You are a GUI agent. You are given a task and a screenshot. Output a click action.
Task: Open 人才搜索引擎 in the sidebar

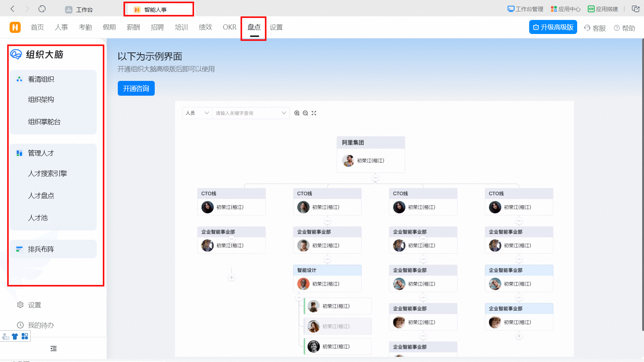pyautogui.click(x=48, y=173)
